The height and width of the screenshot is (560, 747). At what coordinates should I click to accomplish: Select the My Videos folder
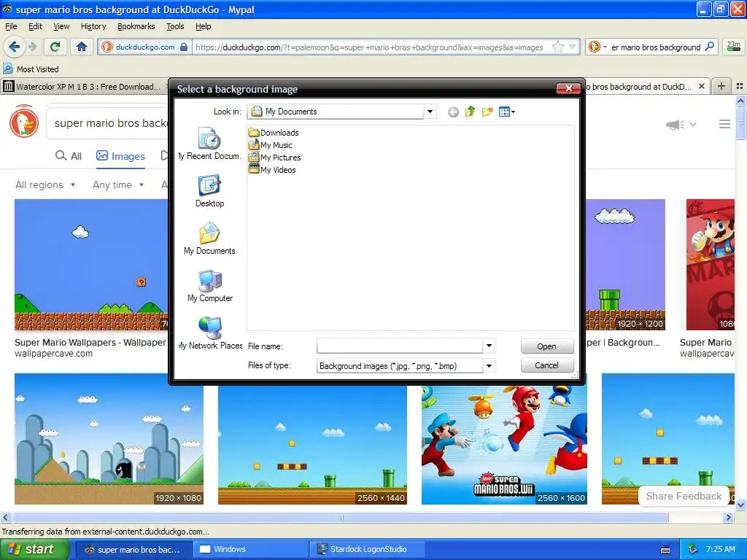coord(273,169)
